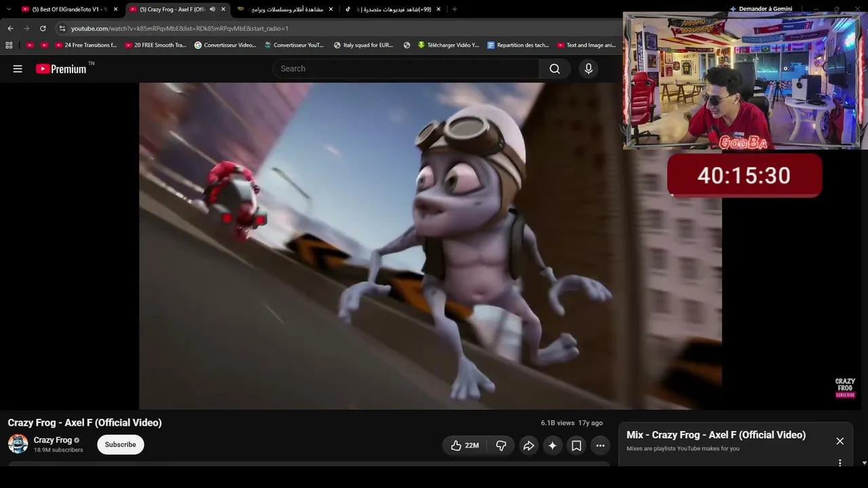Open 'Convertisseur Video' bookmark
Screen dimensions: 868x488
coord(225,45)
